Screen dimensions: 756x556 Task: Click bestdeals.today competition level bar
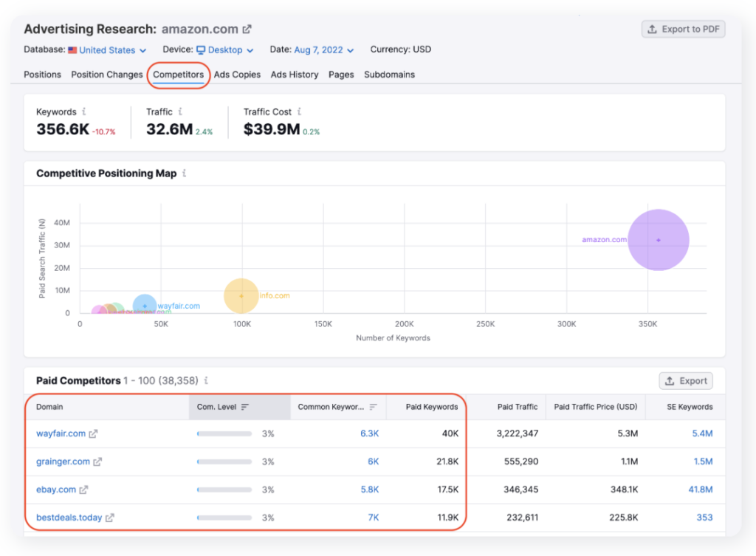pyautogui.click(x=224, y=518)
